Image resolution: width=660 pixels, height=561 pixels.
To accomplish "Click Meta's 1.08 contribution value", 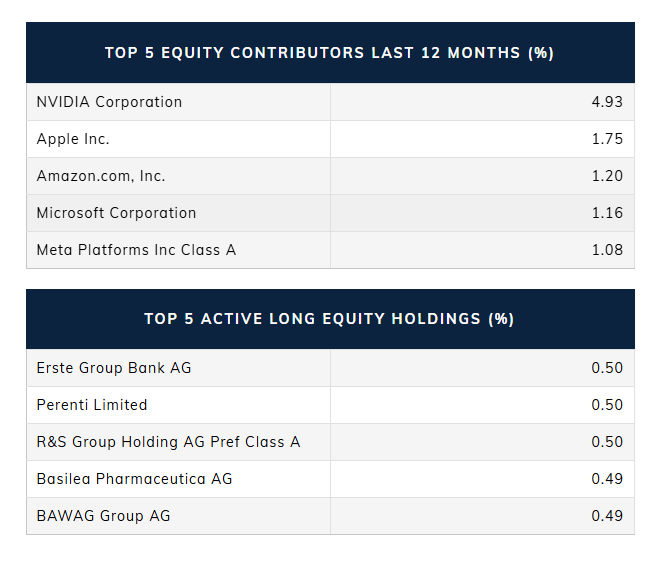I will click(607, 250).
